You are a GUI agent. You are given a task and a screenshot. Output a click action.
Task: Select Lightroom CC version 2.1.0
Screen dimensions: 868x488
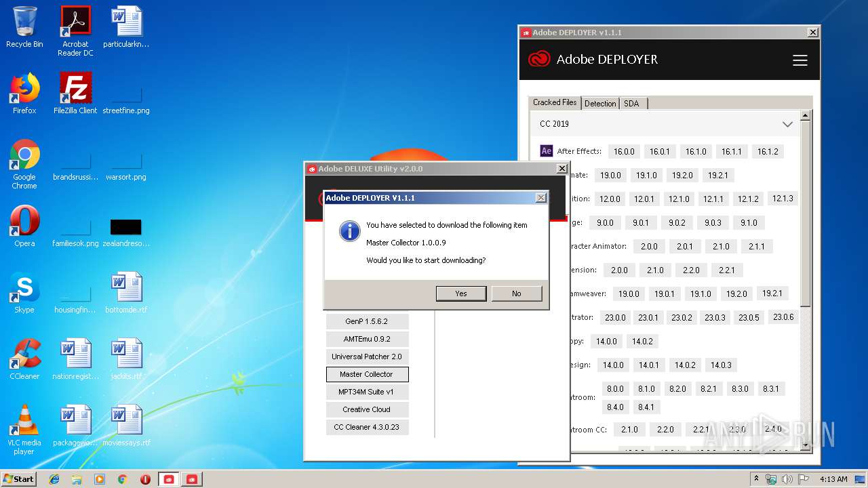pyautogui.click(x=629, y=430)
